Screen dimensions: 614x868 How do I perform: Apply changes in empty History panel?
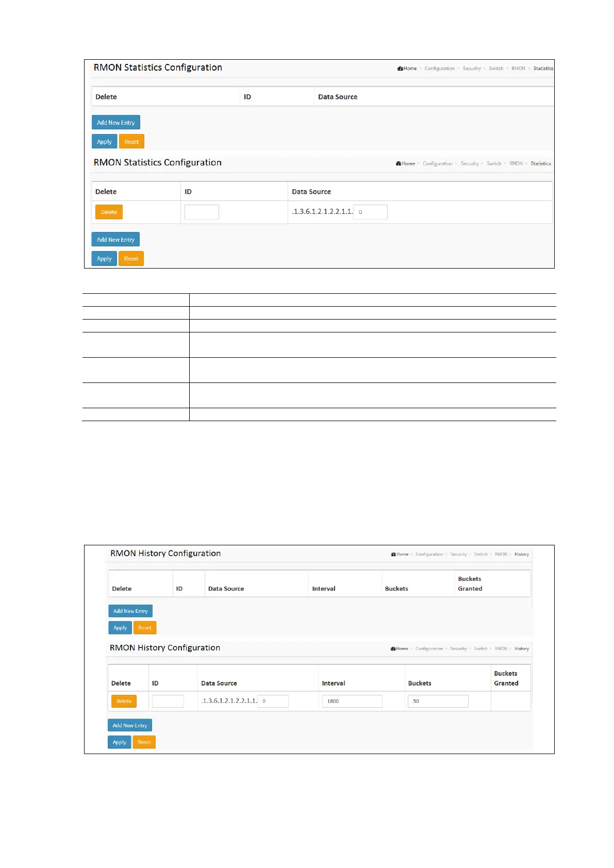pyautogui.click(x=120, y=628)
